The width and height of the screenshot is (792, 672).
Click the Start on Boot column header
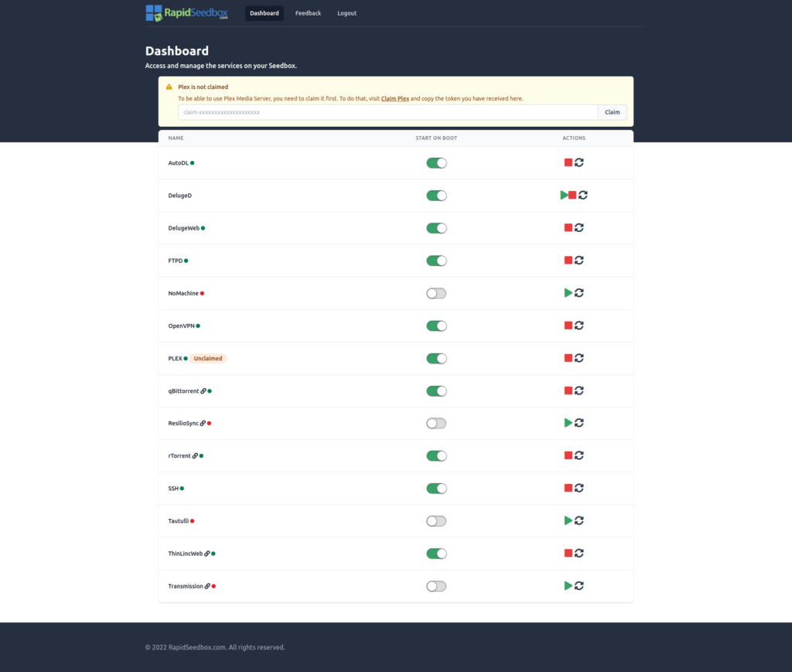(x=436, y=138)
